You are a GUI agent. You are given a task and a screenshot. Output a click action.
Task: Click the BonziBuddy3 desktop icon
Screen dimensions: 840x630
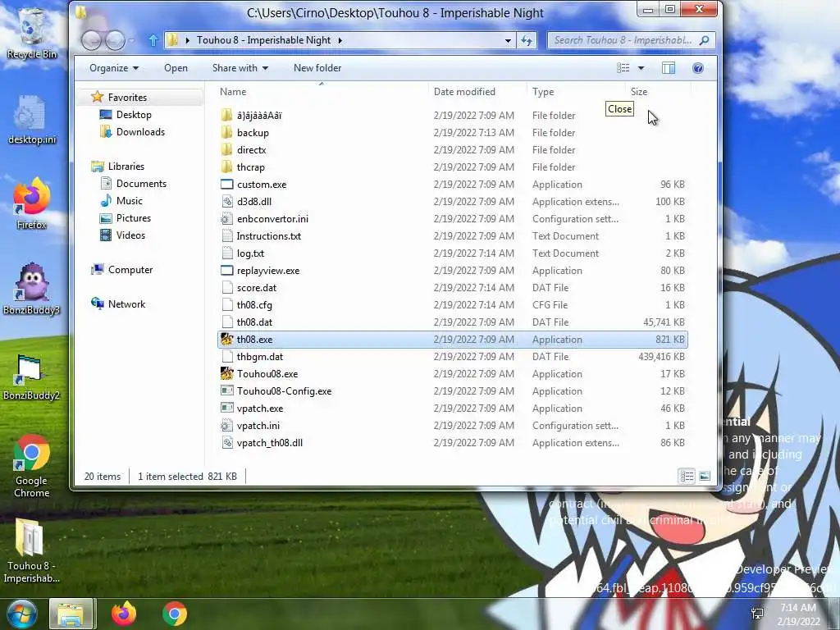pyautogui.click(x=32, y=289)
